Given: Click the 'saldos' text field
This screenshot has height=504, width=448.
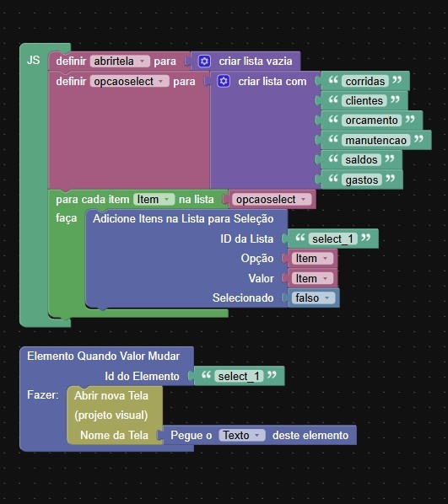Looking at the screenshot, I should [361, 160].
